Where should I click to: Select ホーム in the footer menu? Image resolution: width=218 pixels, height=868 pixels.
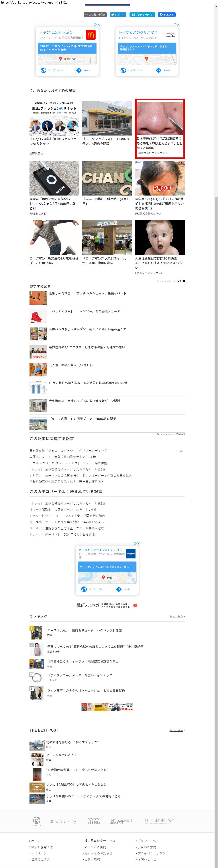pyautogui.click(x=36, y=841)
